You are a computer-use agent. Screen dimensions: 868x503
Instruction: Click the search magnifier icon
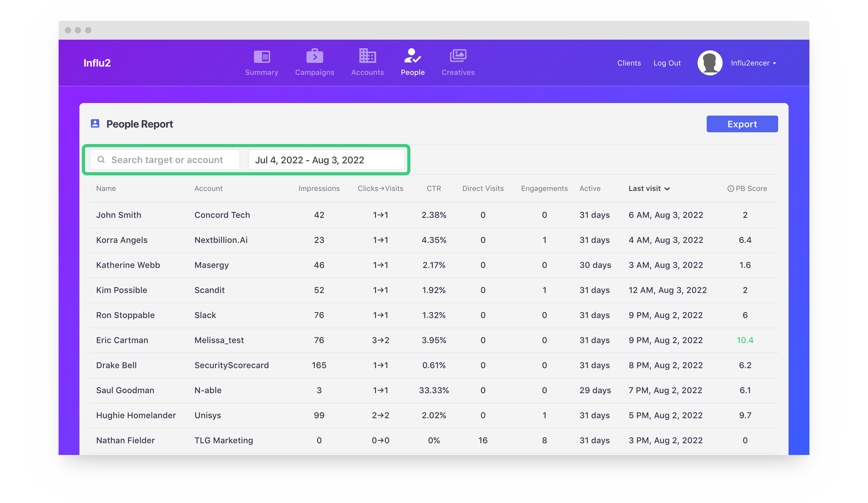click(101, 160)
